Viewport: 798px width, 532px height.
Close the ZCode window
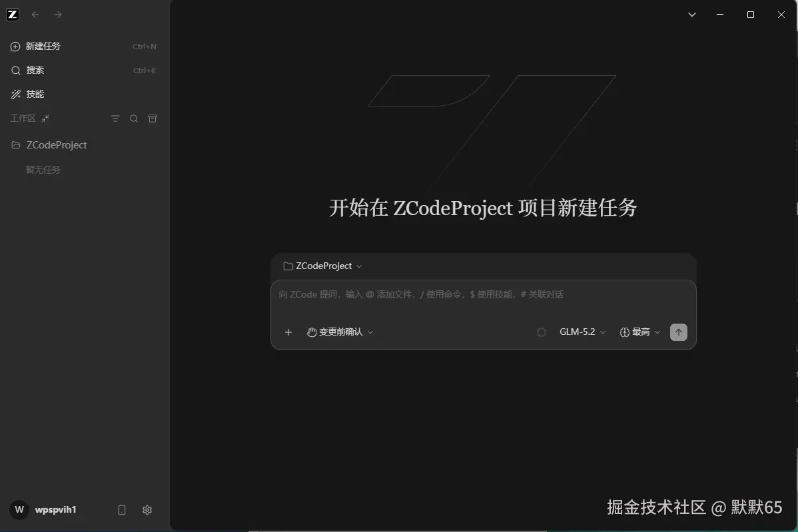(781, 15)
